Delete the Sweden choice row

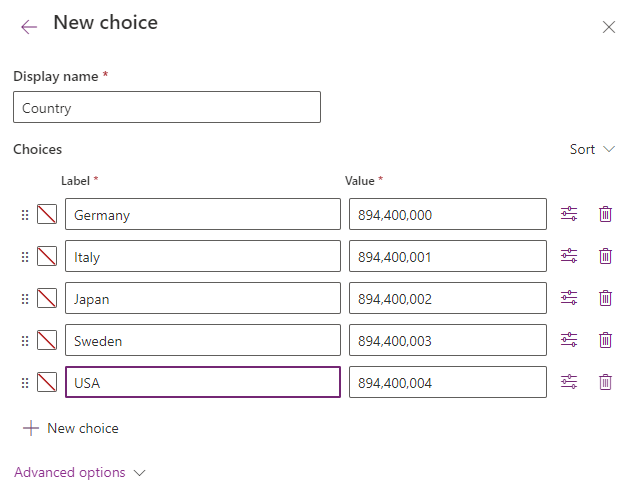[605, 340]
